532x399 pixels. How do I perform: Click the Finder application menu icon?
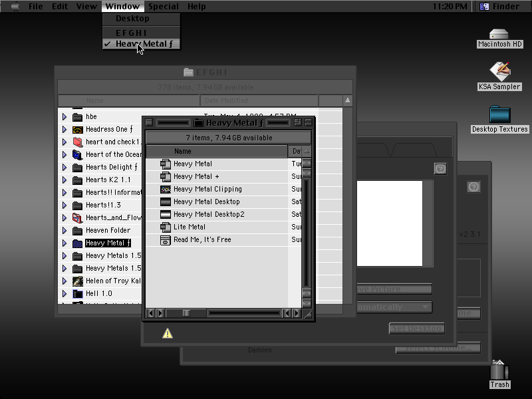point(484,7)
